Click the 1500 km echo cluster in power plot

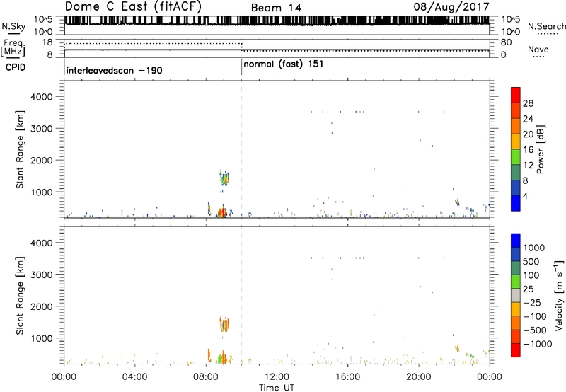point(224,178)
